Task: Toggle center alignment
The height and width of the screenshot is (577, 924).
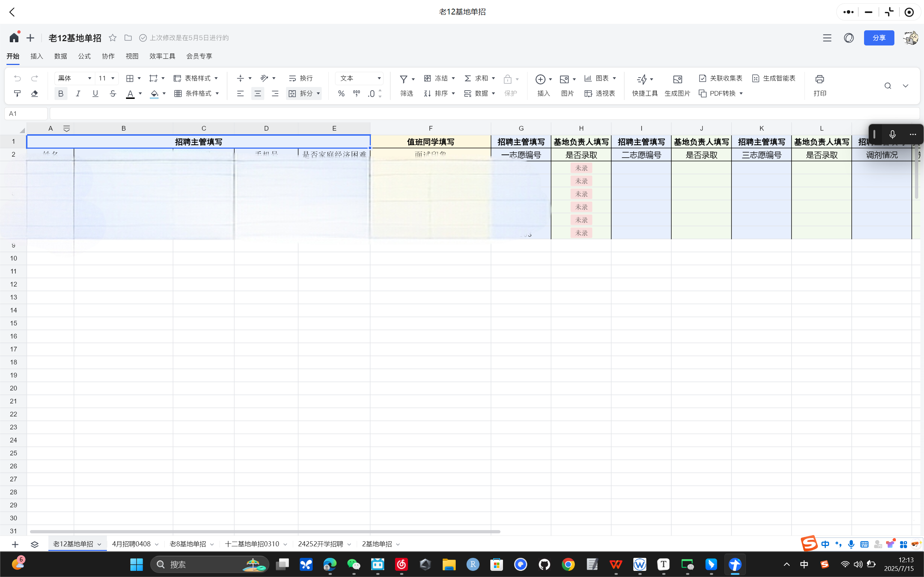Action: [x=258, y=93]
